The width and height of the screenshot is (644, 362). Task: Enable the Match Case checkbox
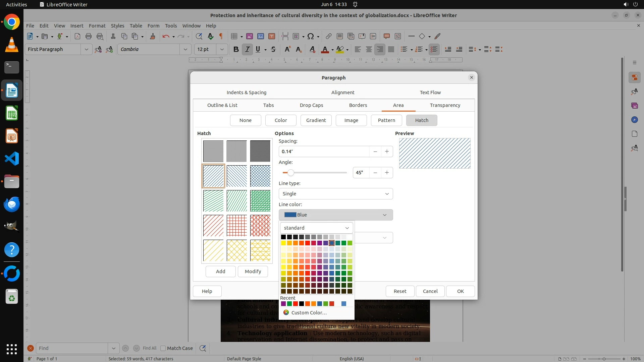tap(163, 348)
